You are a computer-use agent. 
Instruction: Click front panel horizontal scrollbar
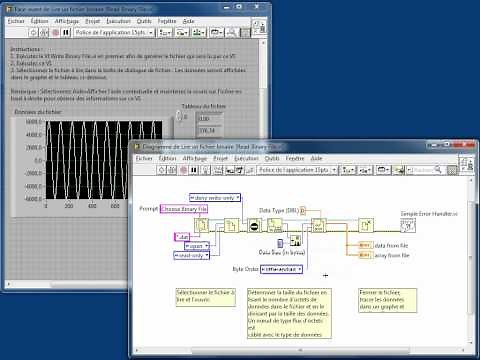(67, 284)
